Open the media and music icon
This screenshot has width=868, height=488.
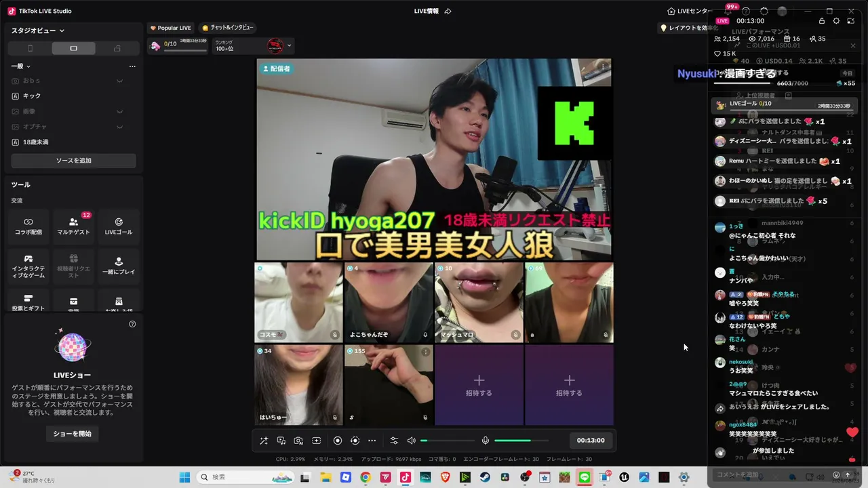point(281,441)
